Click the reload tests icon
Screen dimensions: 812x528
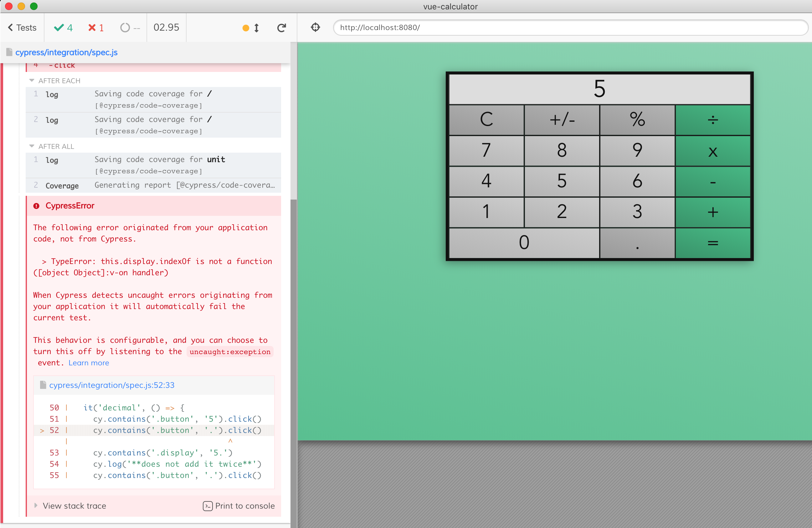[x=281, y=28]
